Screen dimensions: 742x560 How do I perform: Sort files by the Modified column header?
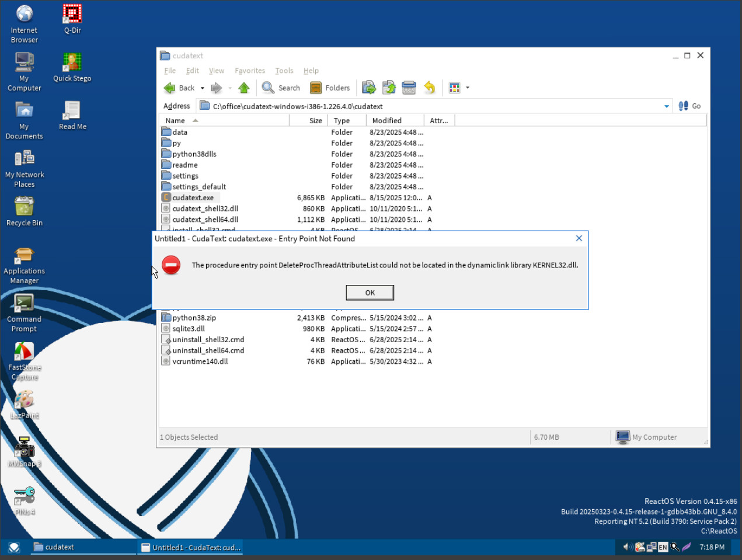coord(395,120)
